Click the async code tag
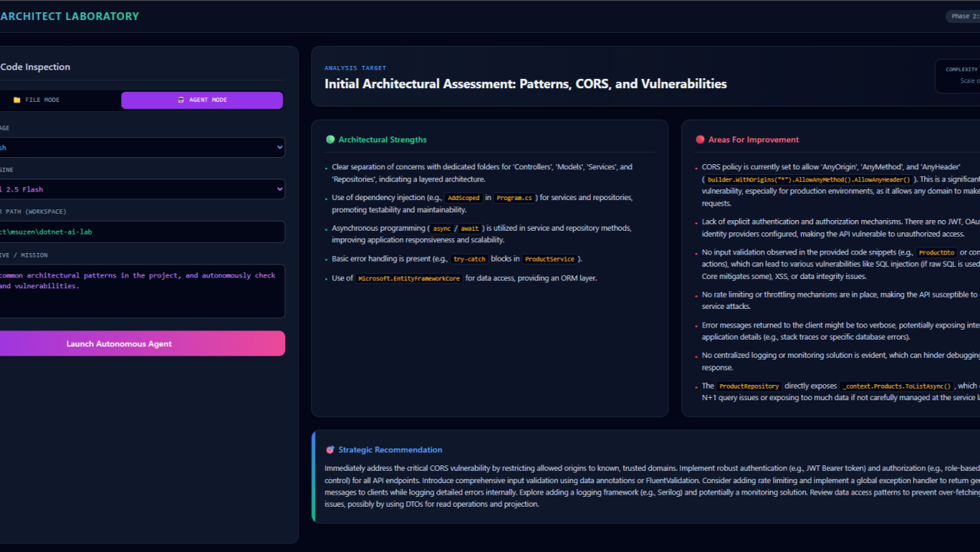The height and width of the screenshot is (552, 980). [442, 228]
